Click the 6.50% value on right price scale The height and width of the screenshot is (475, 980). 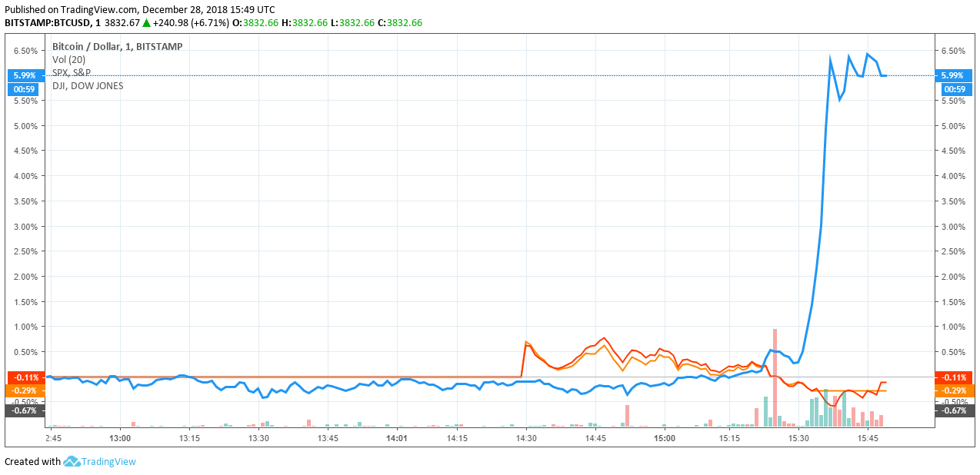tap(952, 51)
